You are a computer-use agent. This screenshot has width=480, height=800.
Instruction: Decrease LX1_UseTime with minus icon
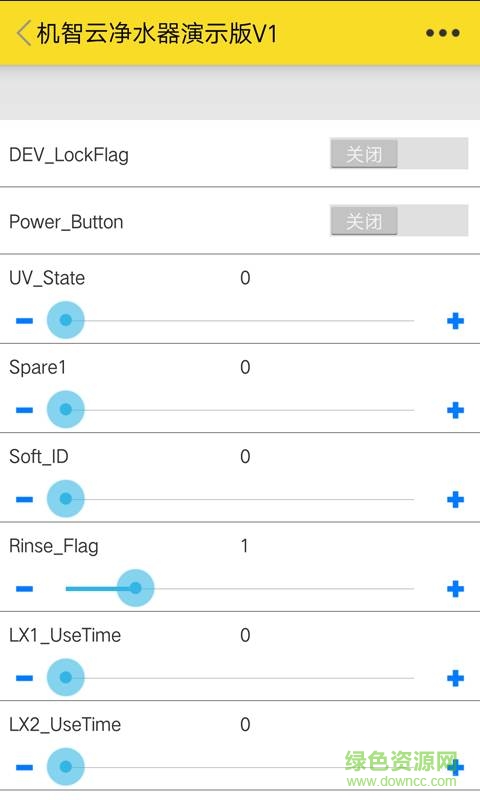click(x=24, y=678)
